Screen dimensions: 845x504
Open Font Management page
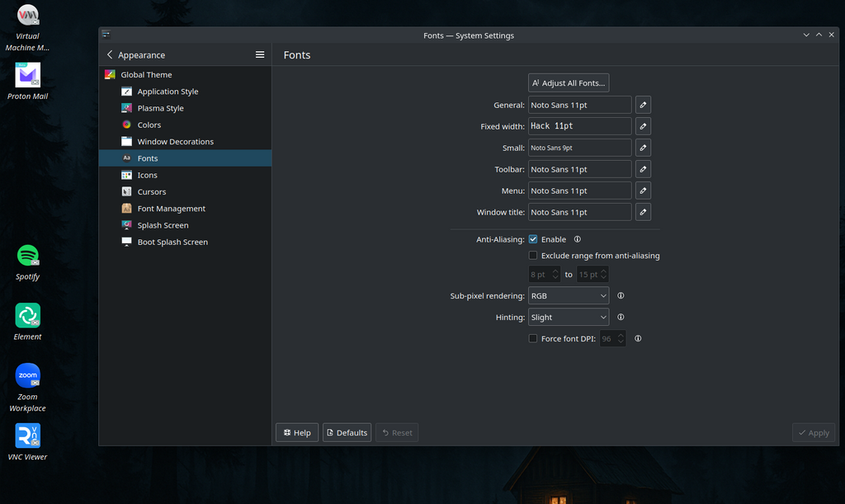point(186,208)
